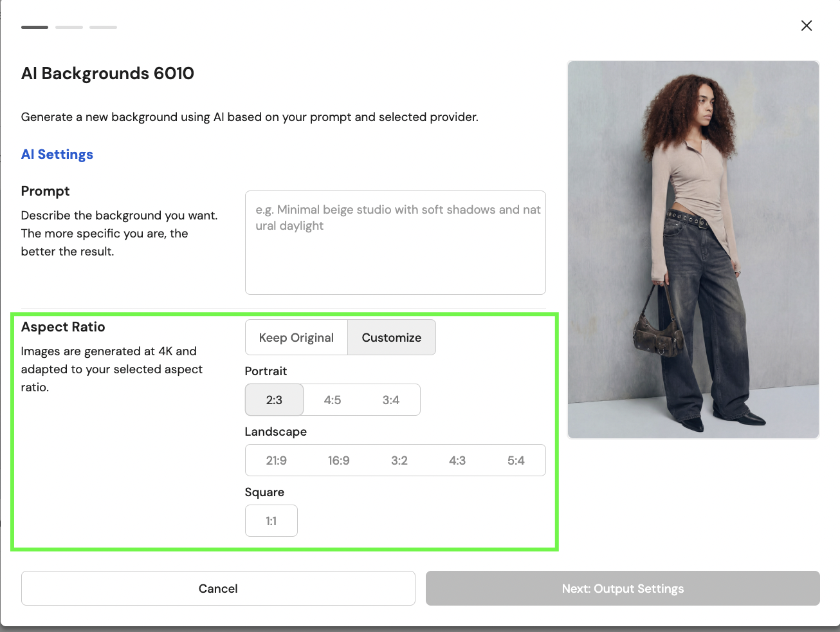Screen dimensions: 840x632
Task: Open the AI Settings heading link
Action: pos(57,154)
